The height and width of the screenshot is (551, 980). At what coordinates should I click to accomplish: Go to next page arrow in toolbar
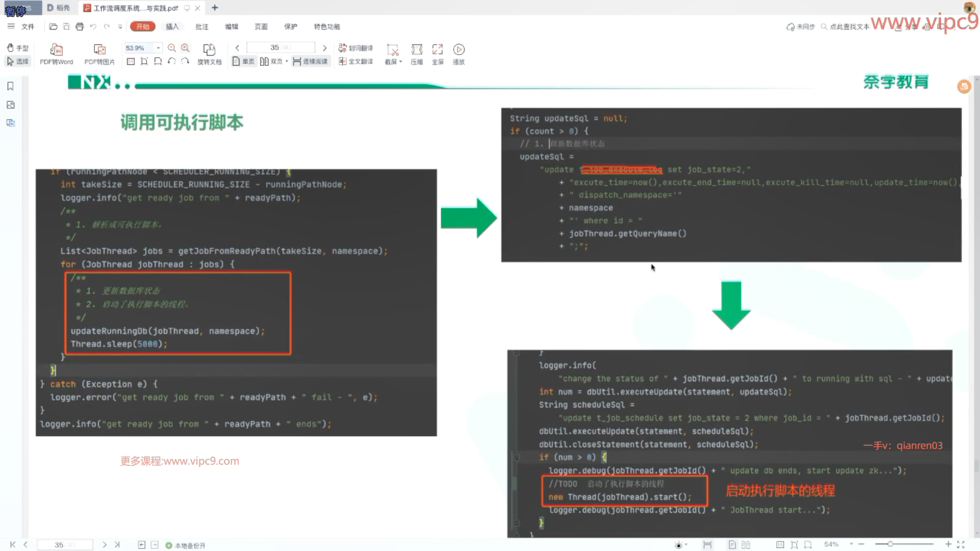point(324,48)
